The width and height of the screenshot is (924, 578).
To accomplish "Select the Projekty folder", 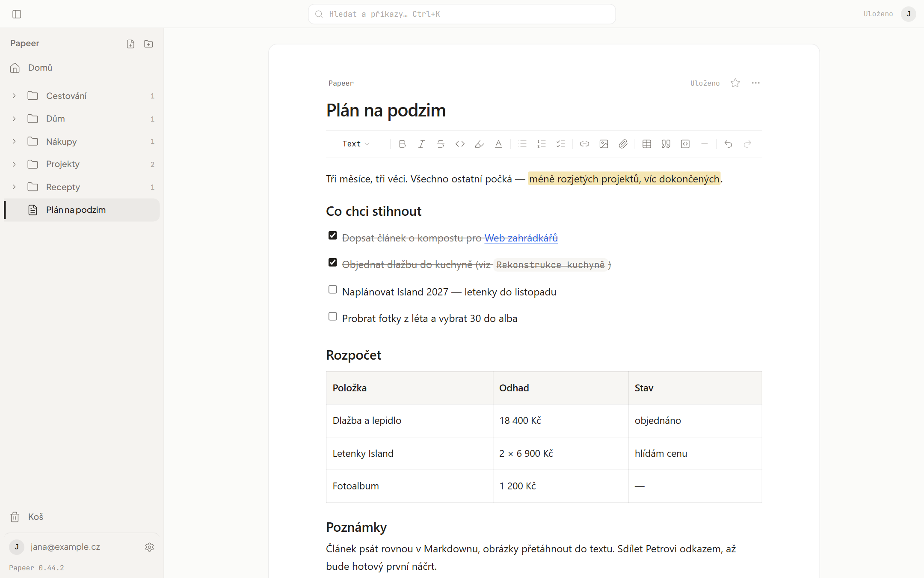I will [x=82, y=164].
